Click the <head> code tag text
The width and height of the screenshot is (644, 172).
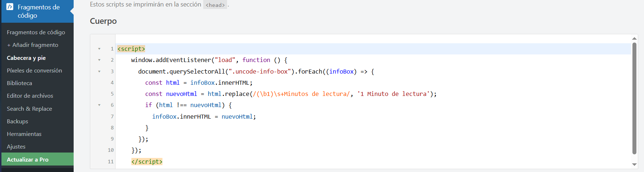click(215, 5)
